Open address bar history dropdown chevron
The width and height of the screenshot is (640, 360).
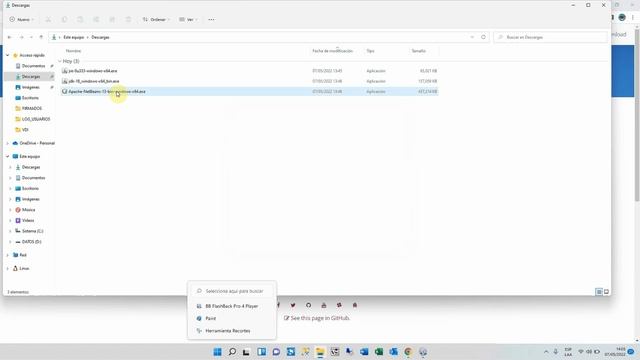[x=472, y=37]
